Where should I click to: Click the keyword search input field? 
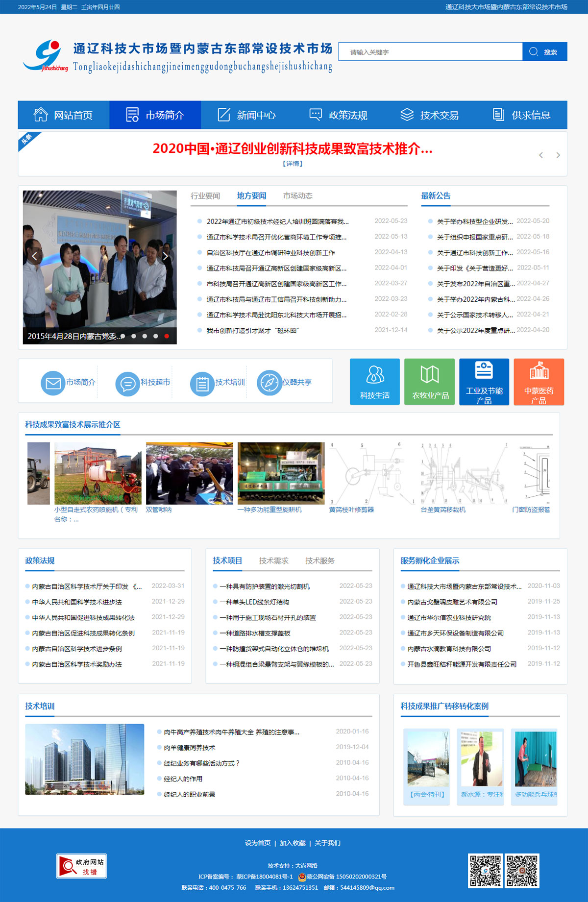coord(430,52)
